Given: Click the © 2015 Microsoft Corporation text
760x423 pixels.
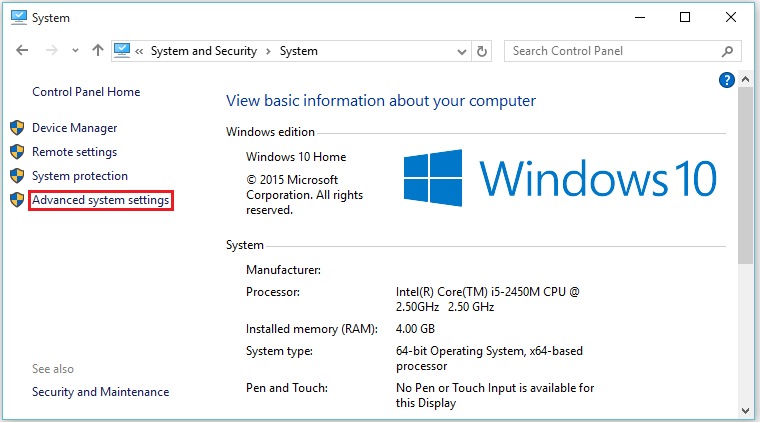Looking at the screenshot, I should click(x=304, y=195).
